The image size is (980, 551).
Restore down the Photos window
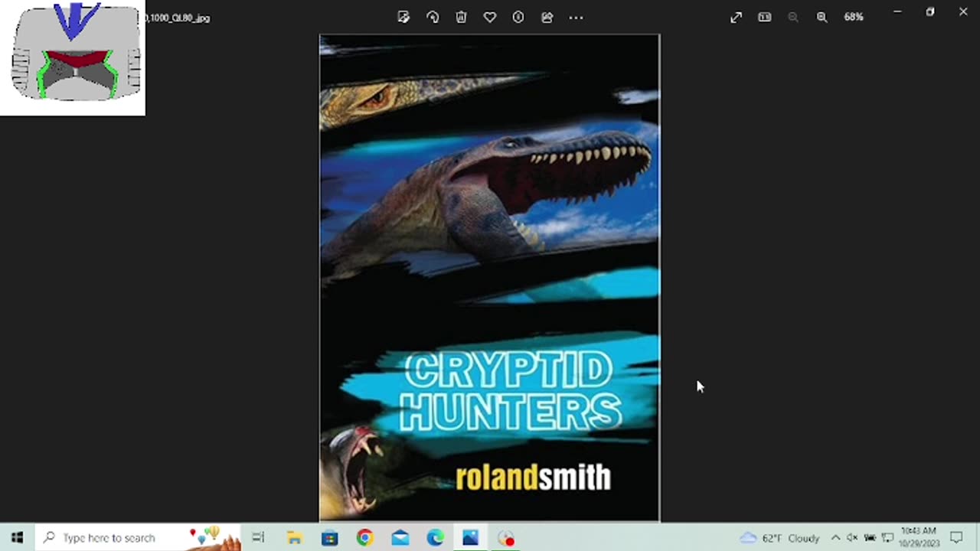coord(929,11)
